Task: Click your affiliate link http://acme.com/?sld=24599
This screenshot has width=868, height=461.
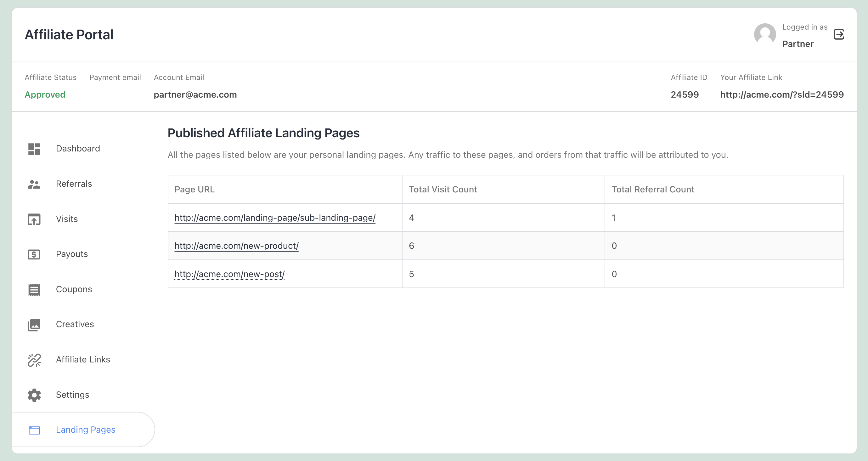Action: (x=782, y=95)
